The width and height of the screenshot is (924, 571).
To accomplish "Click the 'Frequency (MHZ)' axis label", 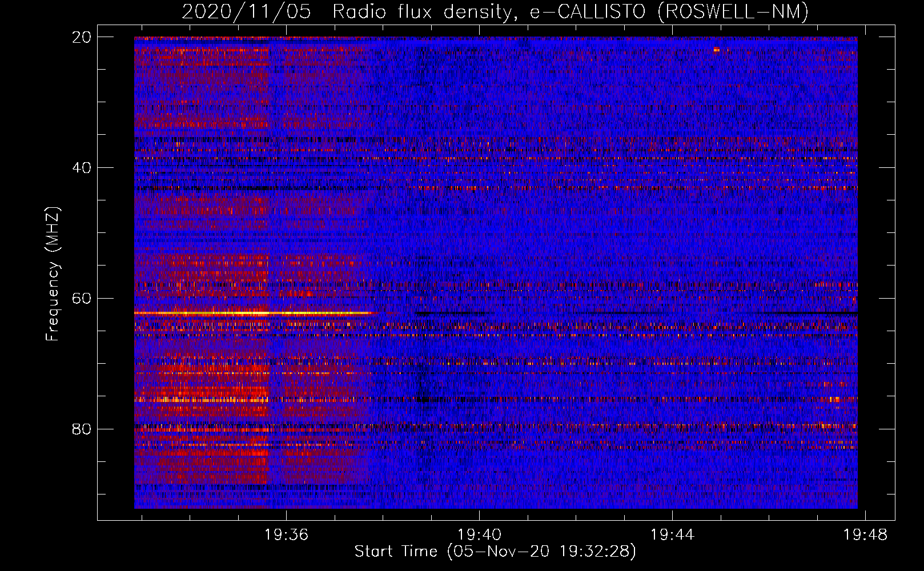I will point(53,274).
